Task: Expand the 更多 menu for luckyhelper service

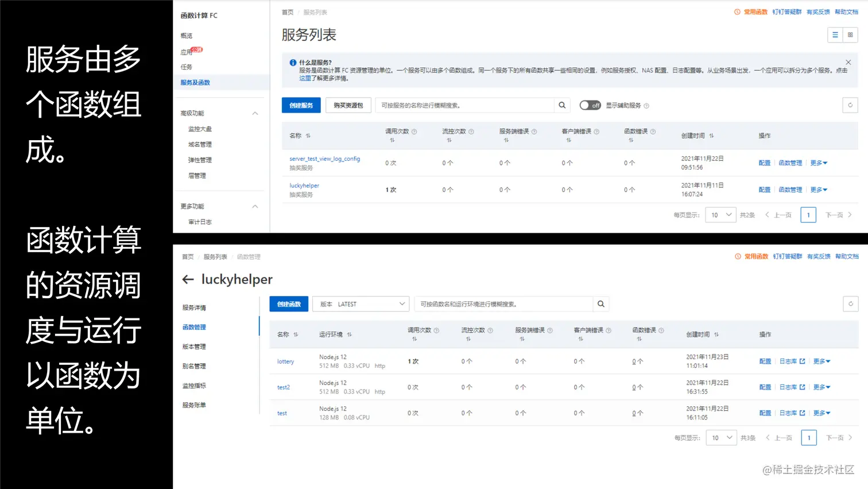Action: pyautogui.click(x=819, y=189)
